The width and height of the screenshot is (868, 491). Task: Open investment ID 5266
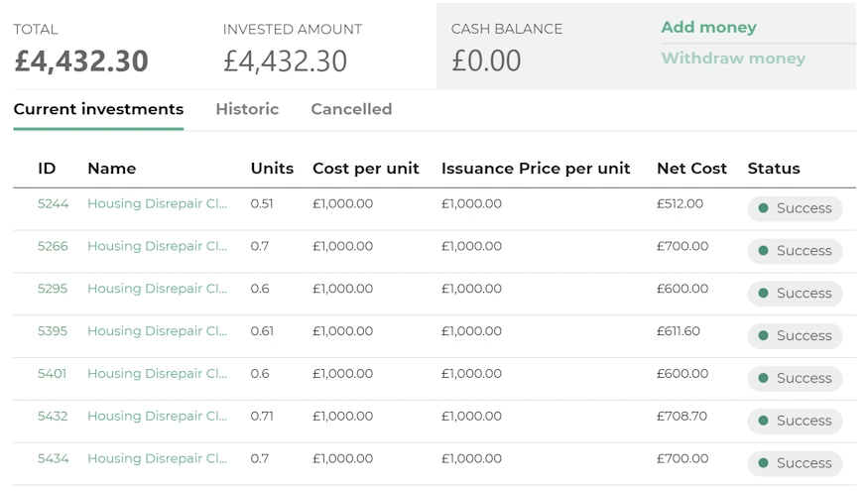[x=53, y=247]
